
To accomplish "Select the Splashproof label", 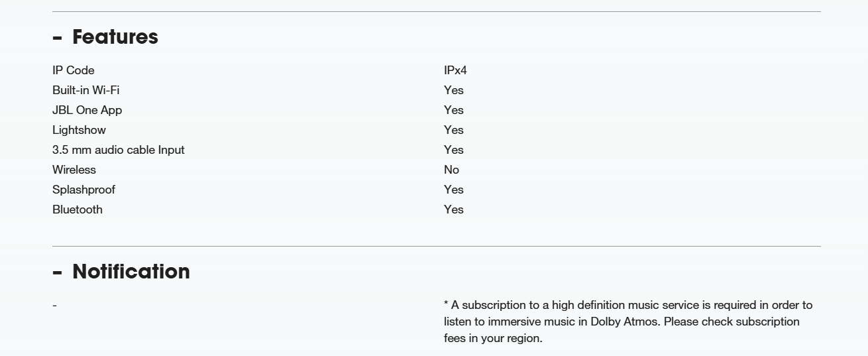I will (83, 190).
